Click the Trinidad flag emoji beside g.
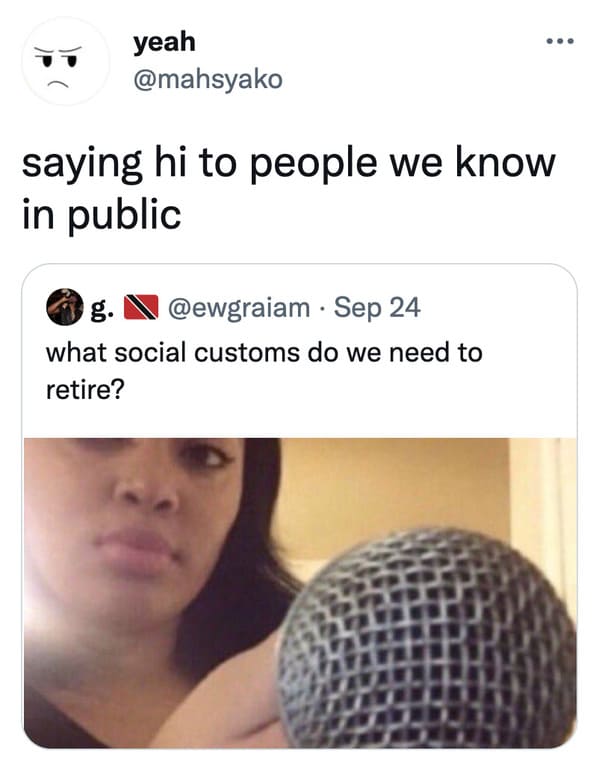The height and width of the screenshot is (771, 599). [141, 307]
